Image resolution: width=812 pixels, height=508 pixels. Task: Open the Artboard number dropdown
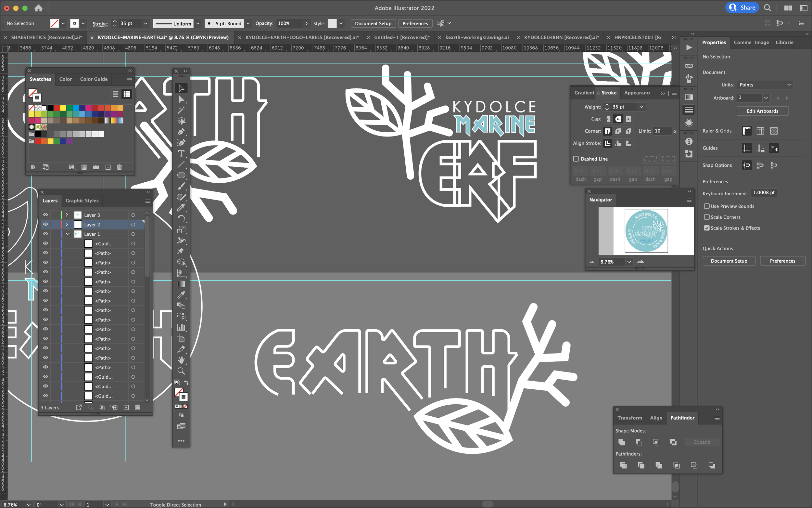click(766, 98)
